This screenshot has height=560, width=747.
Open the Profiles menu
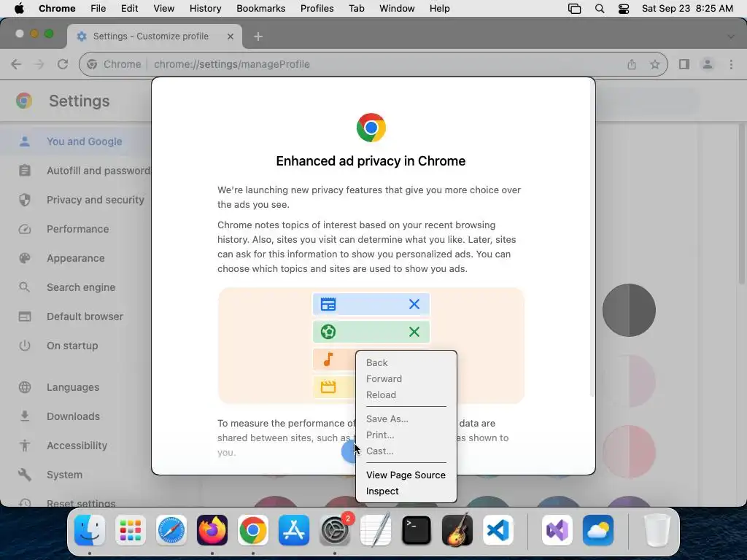pos(317,9)
